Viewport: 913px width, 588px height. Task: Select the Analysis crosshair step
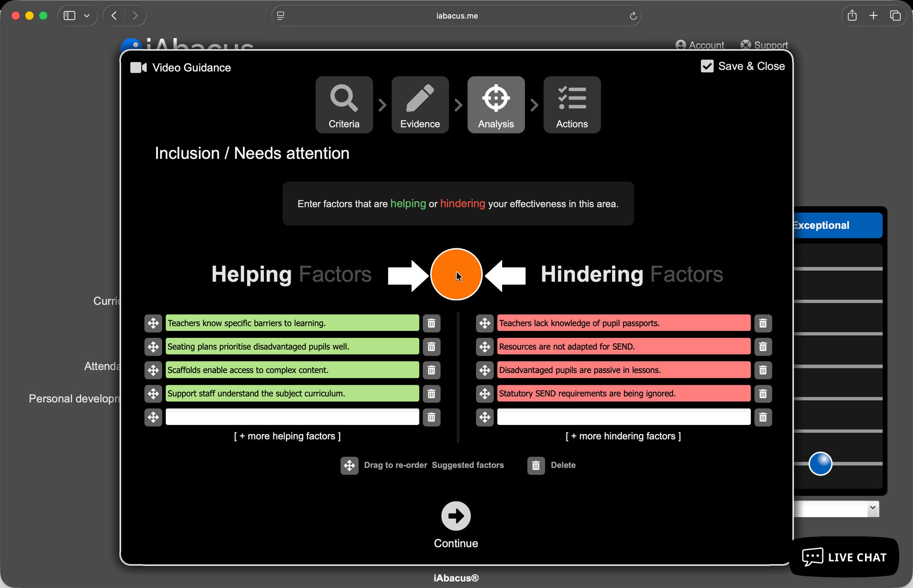point(496,105)
